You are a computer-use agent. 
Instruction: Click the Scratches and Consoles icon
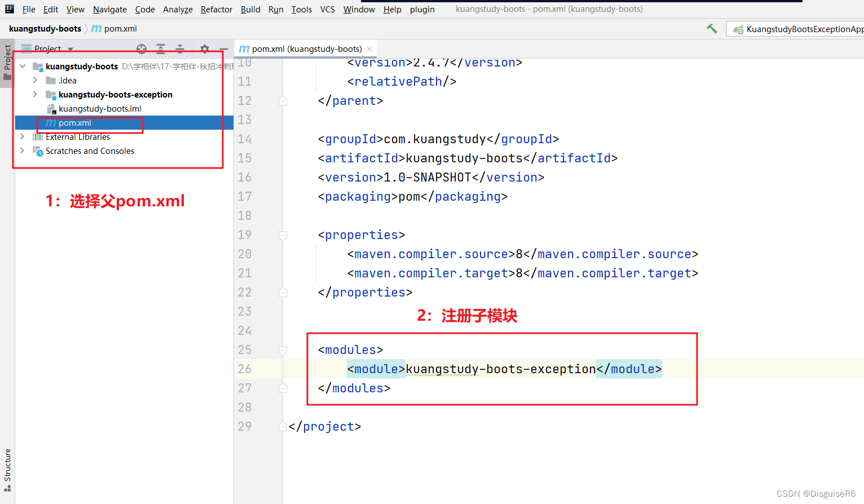[x=38, y=151]
